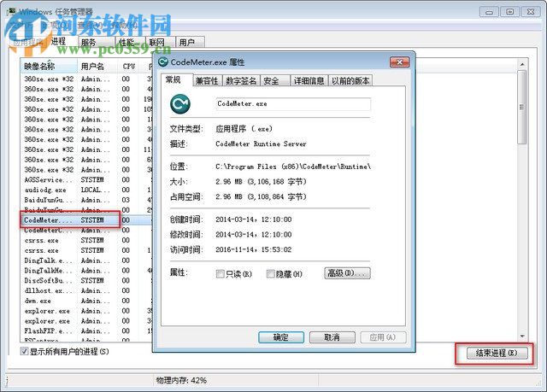Sort processes by 映像名称 column header
The height and width of the screenshot is (392, 547).
49,67
